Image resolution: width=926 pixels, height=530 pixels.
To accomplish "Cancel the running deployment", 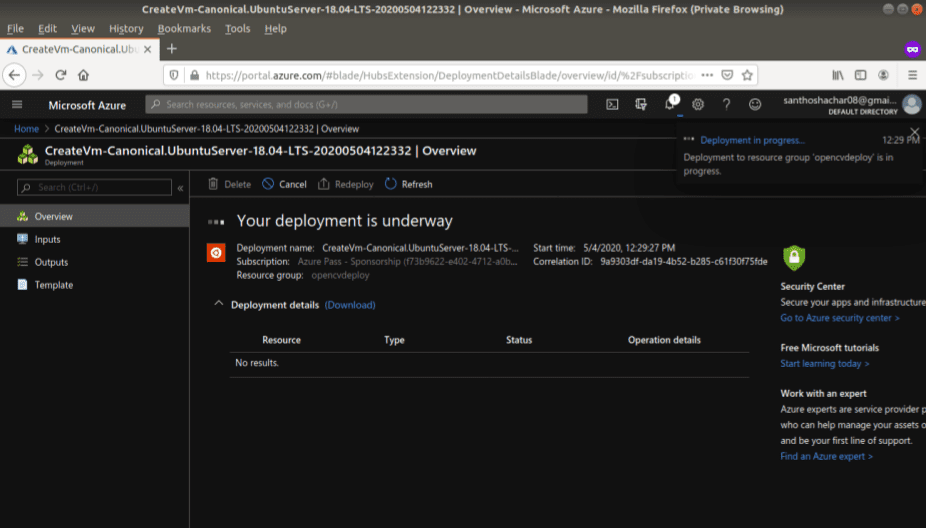I will [x=285, y=184].
